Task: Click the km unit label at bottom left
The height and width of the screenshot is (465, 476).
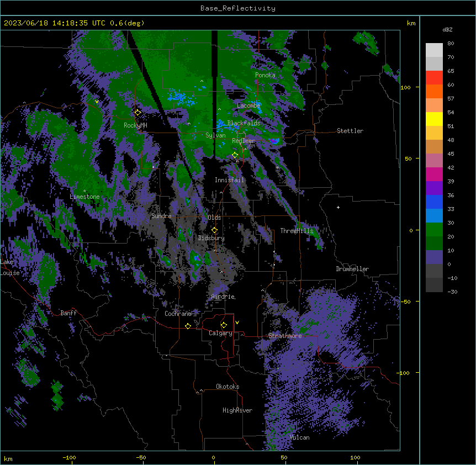Action: pos(8,458)
